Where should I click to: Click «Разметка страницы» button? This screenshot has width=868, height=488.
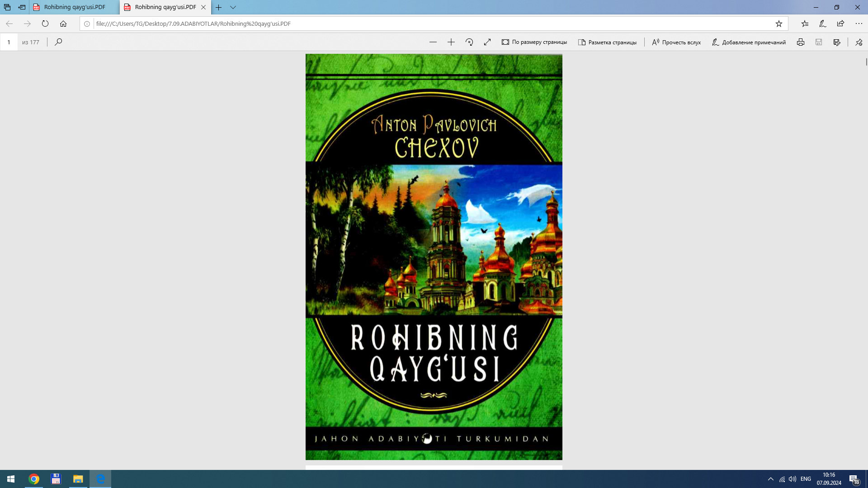608,42
